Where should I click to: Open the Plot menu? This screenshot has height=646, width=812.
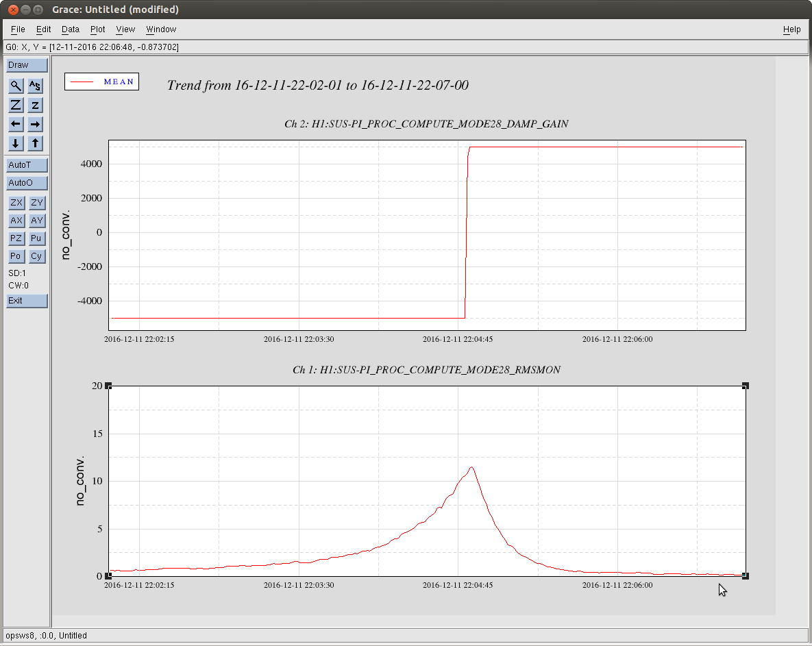(x=97, y=29)
